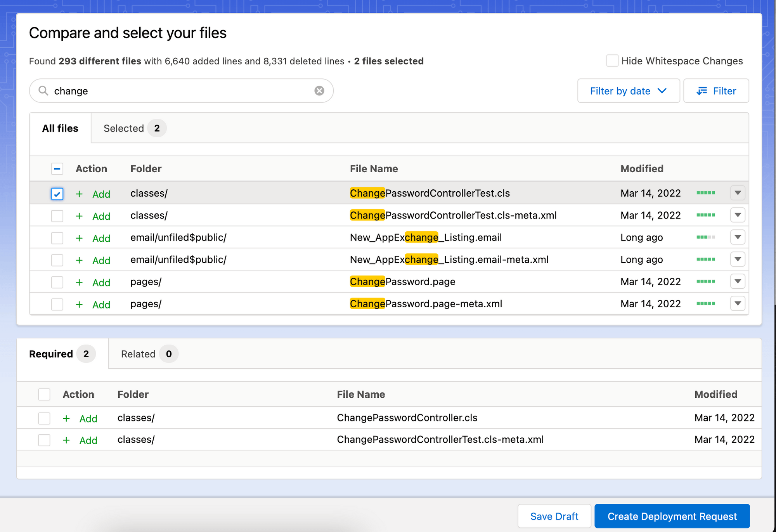Expand the row details for ChangePasswordControllerTest.cls

pyautogui.click(x=737, y=193)
